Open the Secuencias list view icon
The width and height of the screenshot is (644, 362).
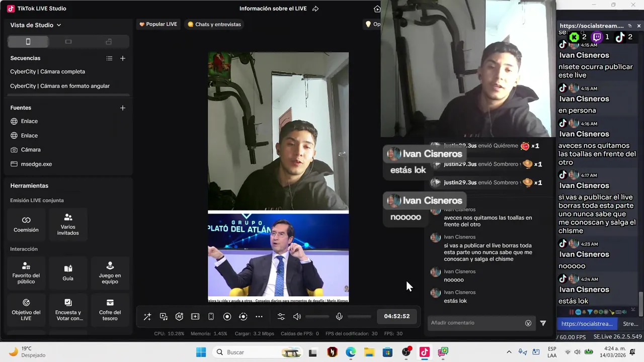pos(109,58)
